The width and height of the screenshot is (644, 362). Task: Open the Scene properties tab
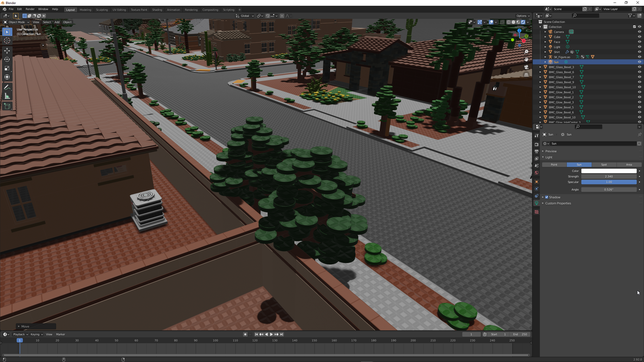(536, 166)
